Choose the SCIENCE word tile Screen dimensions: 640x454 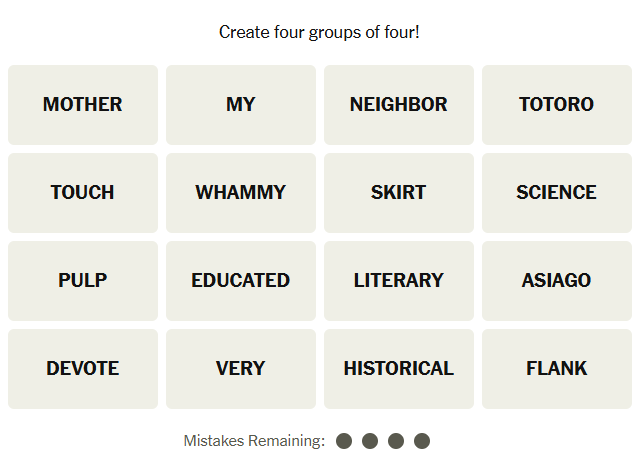point(556,193)
